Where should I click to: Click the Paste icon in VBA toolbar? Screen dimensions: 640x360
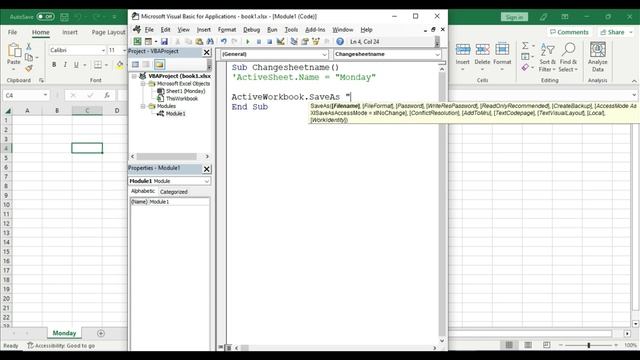[x=199, y=42]
